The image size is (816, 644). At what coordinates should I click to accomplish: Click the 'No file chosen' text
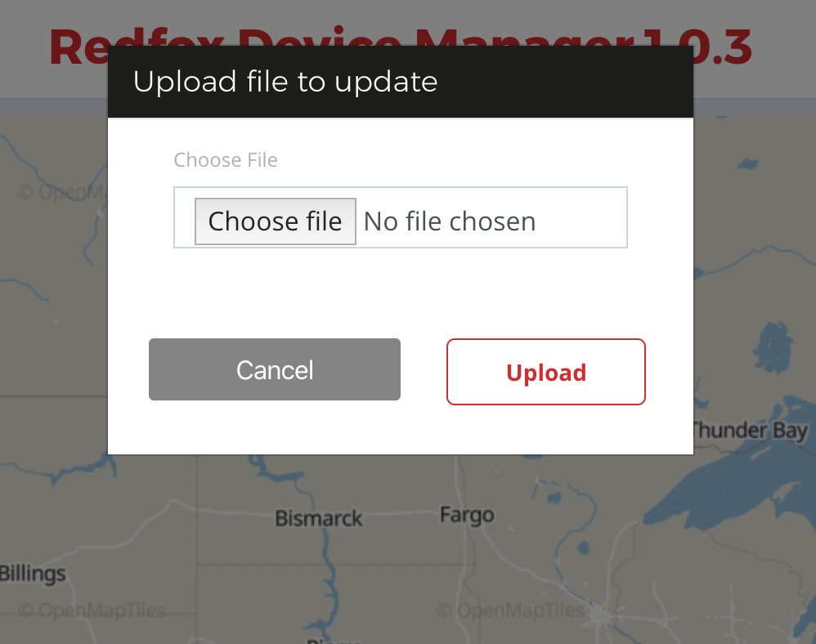click(450, 221)
